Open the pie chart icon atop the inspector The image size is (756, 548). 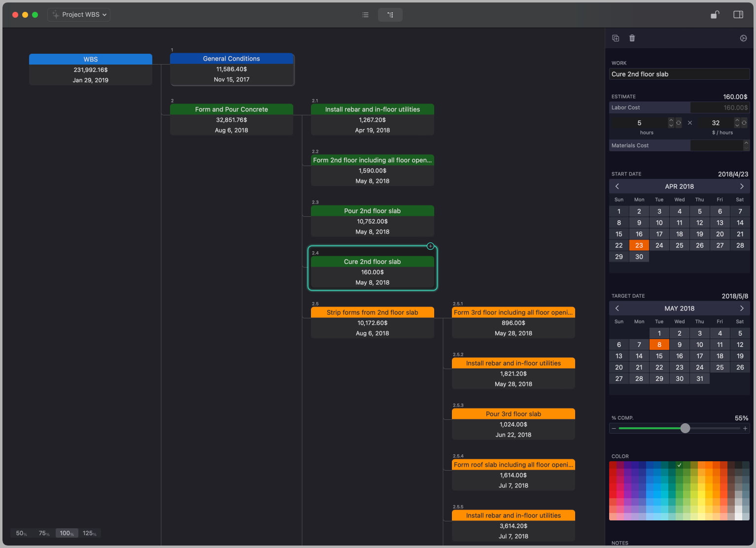click(x=743, y=38)
